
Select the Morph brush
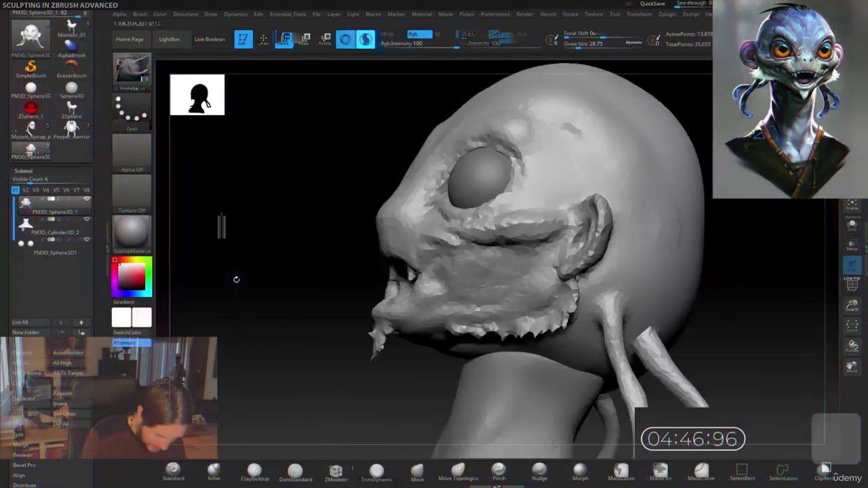tap(580, 472)
